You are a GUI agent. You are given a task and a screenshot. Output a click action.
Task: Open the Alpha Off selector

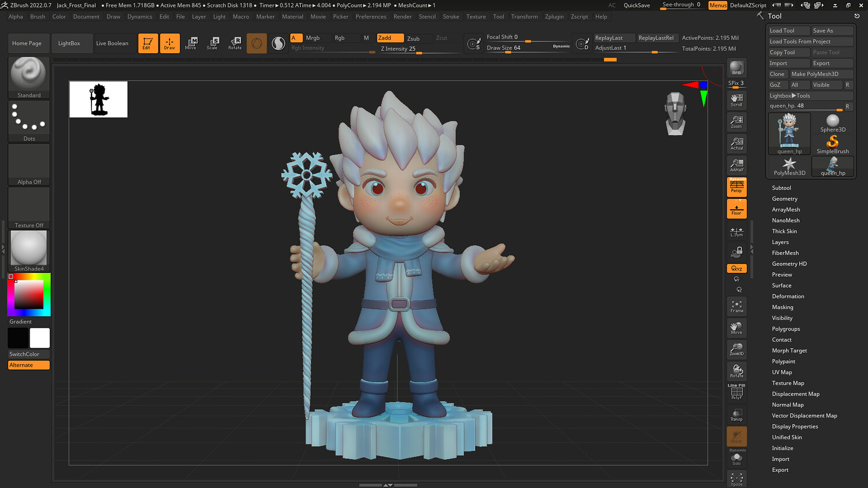point(29,164)
